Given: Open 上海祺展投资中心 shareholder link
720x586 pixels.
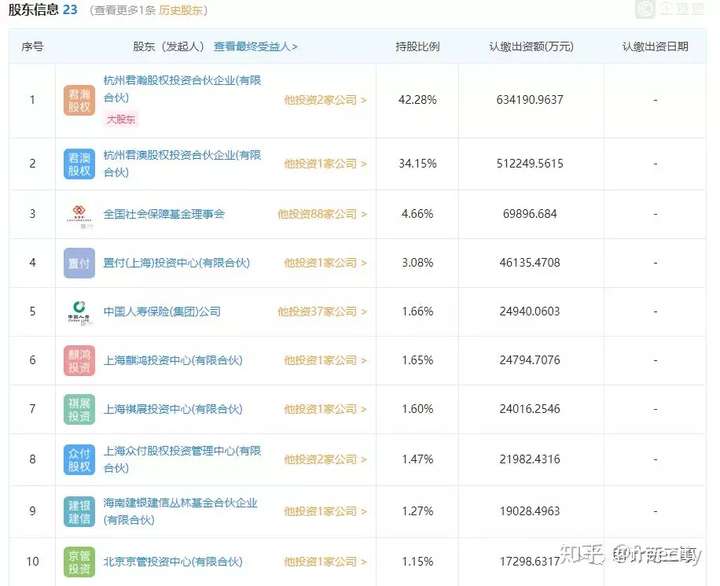Looking at the screenshot, I should [x=173, y=409].
